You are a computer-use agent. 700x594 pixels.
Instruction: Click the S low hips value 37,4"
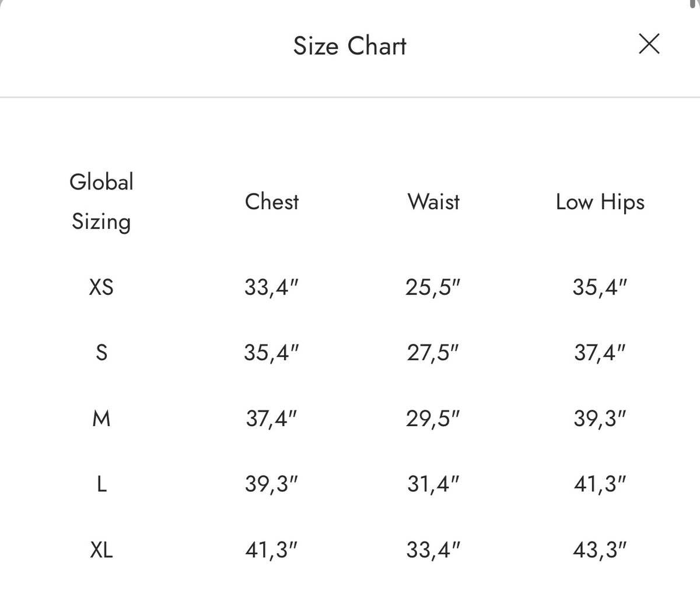click(x=600, y=352)
